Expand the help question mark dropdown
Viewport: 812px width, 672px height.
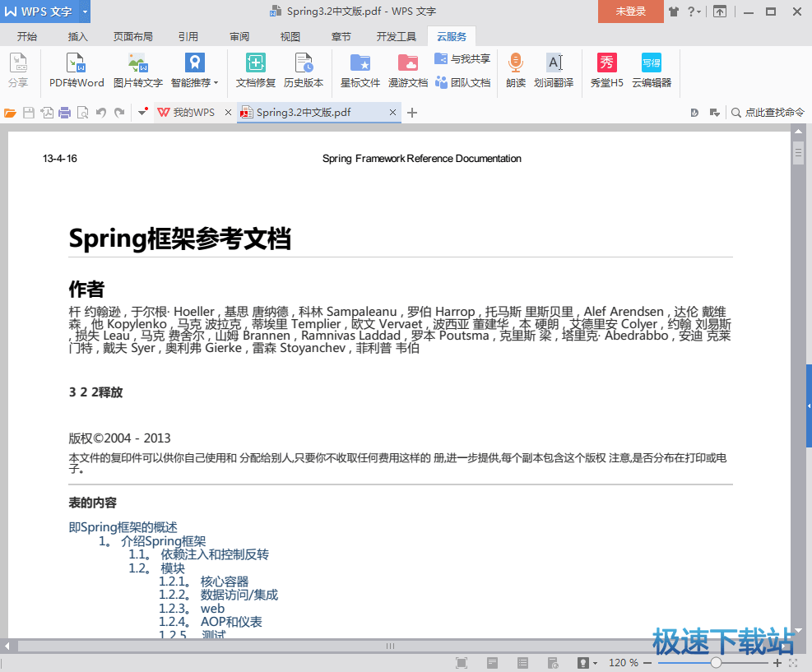[x=694, y=12]
